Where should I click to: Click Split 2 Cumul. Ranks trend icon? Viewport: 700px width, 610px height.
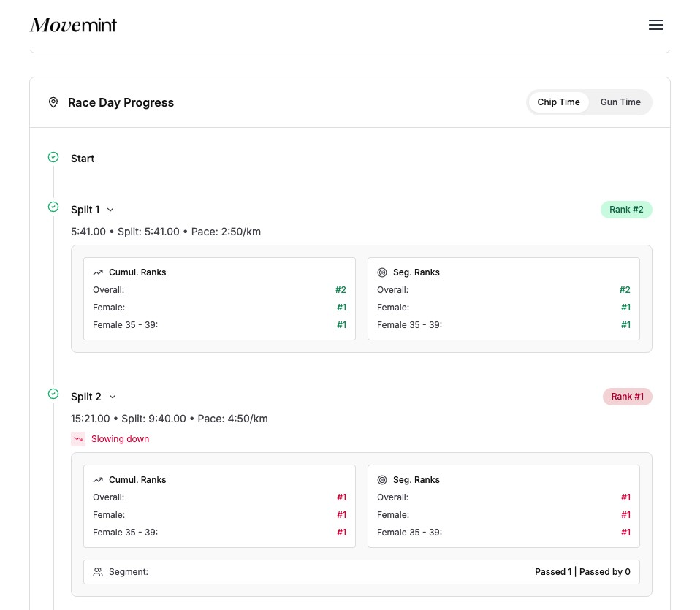(x=98, y=480)
